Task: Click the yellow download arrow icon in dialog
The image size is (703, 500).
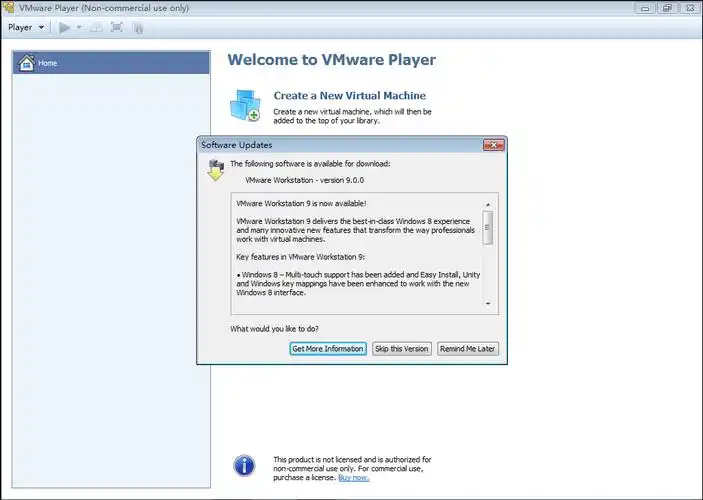Action: tap(214, 170)
